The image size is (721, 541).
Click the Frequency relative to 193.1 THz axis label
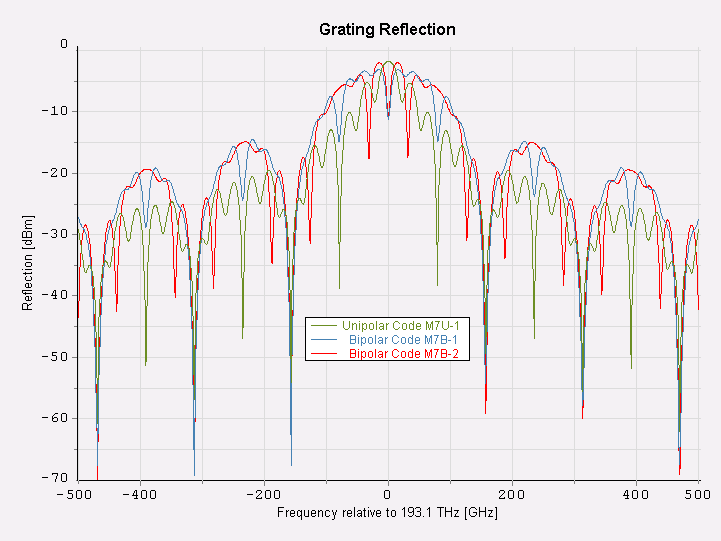coord(387,512)
